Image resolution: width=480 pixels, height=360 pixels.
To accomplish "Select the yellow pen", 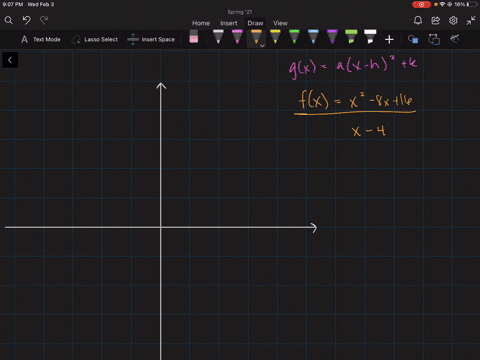I will [275, 37].
